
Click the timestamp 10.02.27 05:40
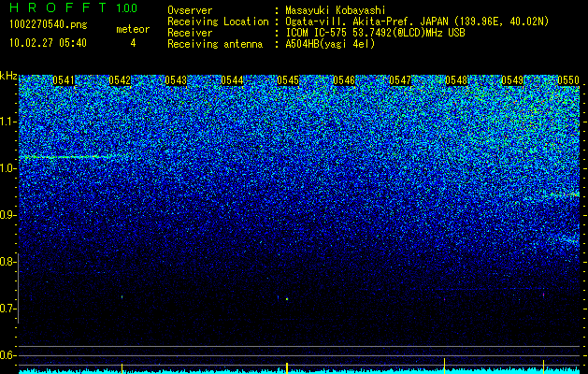click(48, 43)
